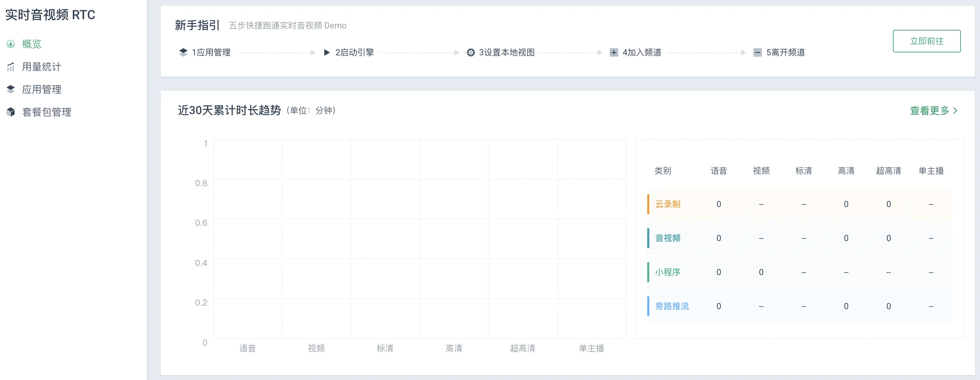The width and height of the screenshot is (980, 380).
Task: Click the 音视频 高清 value 0
Action: pyautogui.click(x=846, y=238)
